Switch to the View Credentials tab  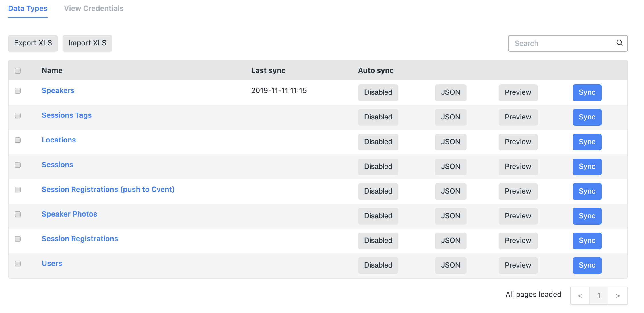pos(94,9)
